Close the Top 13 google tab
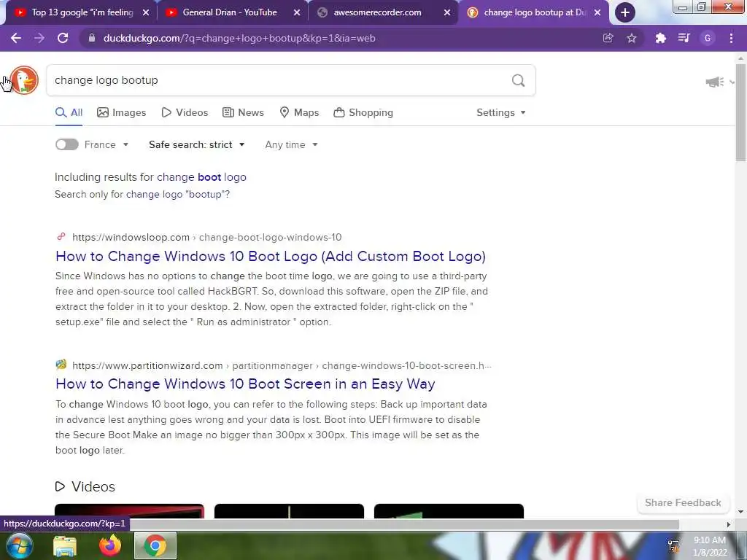Viewport: 747px width, 560px height. click(146, 12)
